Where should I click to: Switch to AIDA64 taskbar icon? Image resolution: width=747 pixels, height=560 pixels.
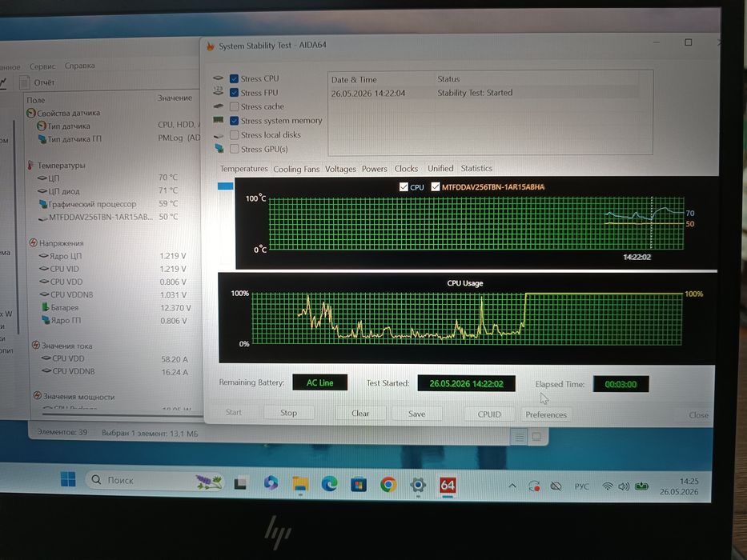point(448,486)
